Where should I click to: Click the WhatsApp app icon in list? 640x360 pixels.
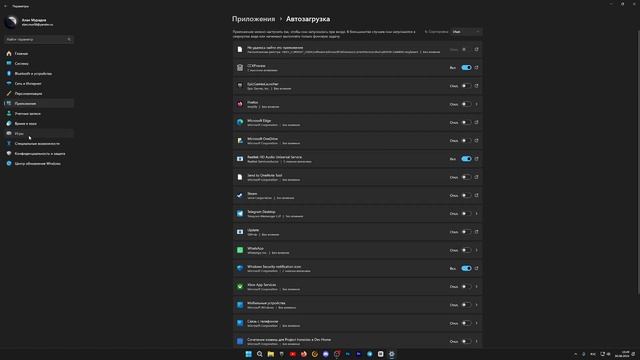(240, 250)
